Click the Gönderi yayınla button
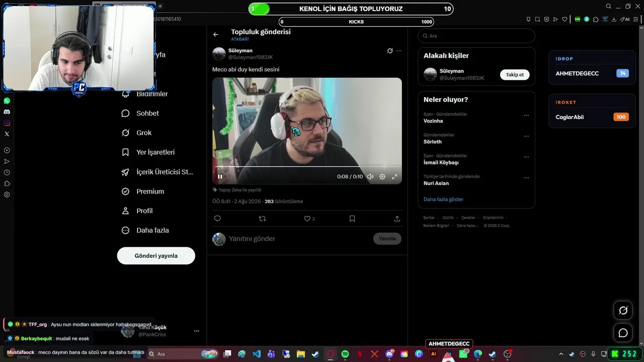644x362 pixels. click(156, 256)
